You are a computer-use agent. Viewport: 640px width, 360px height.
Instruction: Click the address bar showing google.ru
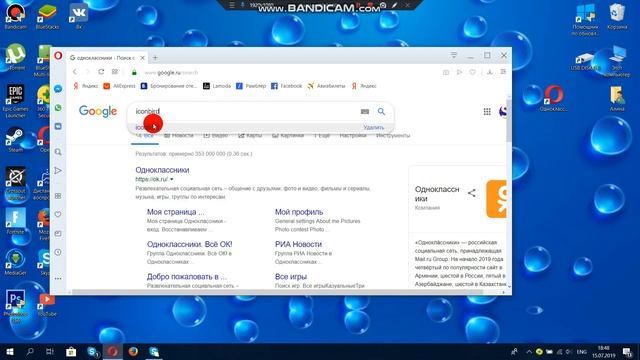286,72
